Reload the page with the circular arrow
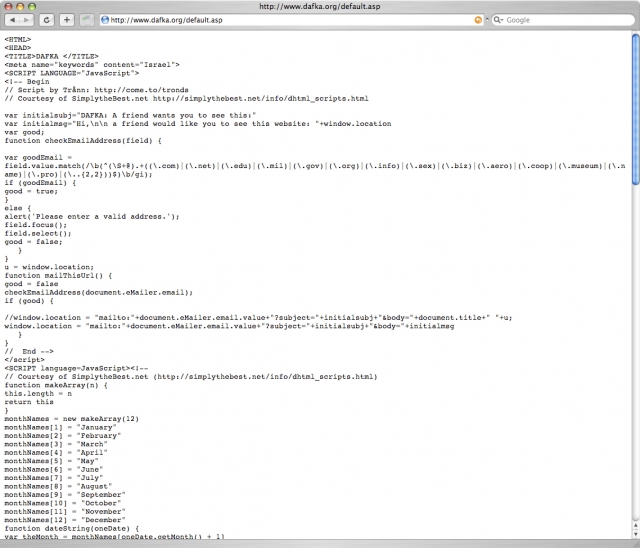640x548 pixels. click(x=46, y=20)
